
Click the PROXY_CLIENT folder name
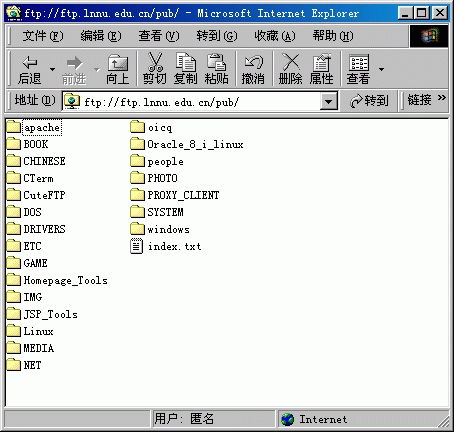click(183, 195)
